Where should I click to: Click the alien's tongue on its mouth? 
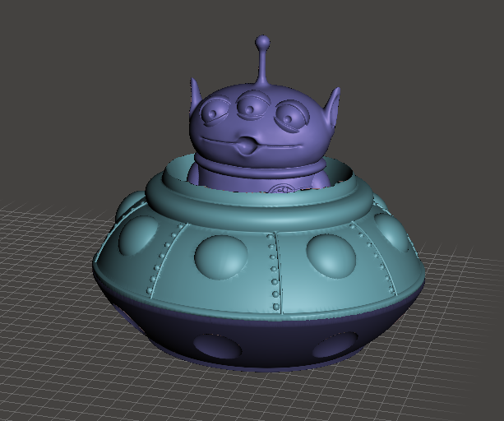pos(246,146)
